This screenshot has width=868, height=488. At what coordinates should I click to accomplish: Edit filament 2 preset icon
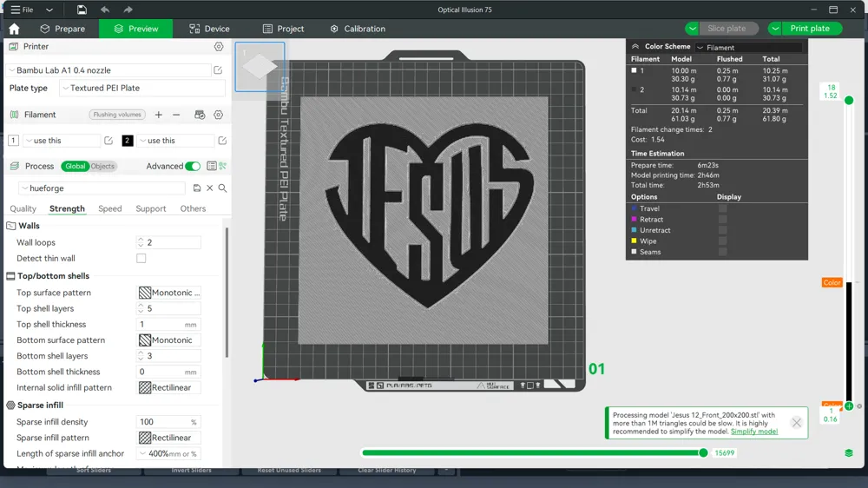pos(222,141)
